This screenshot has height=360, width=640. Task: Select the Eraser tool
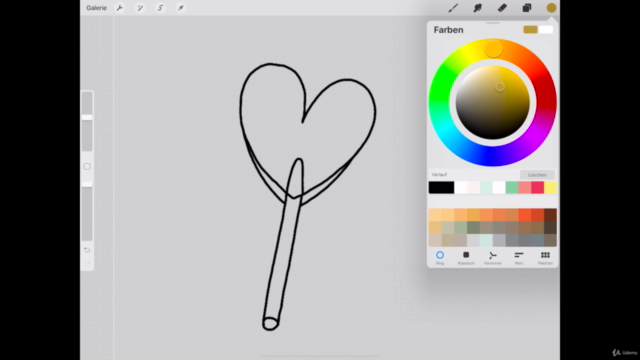tap(502, 8)
